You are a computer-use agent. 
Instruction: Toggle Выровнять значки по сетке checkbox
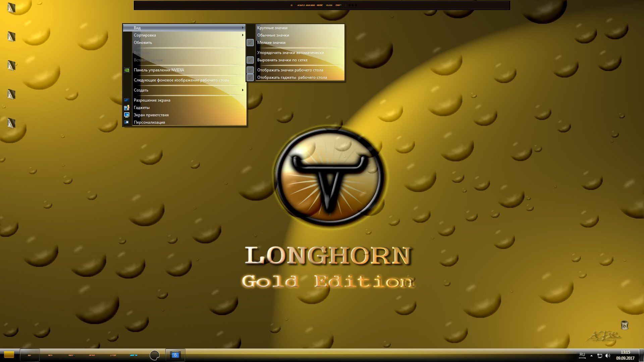(250, 60)
